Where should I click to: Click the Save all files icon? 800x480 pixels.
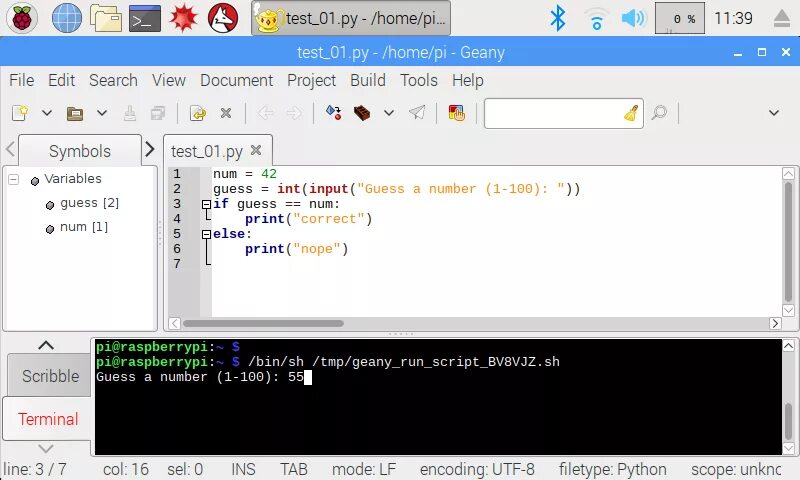tap(158, 113)
